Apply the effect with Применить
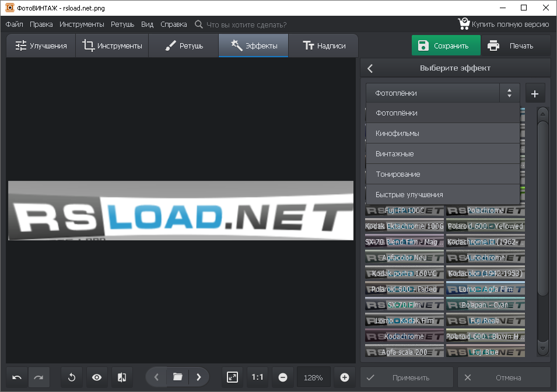 407,377
